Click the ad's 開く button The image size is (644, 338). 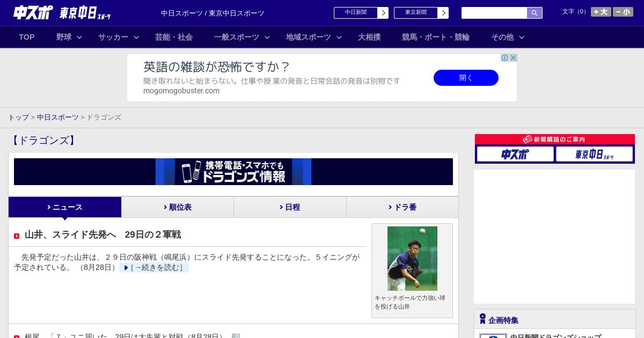coord(466,78)
